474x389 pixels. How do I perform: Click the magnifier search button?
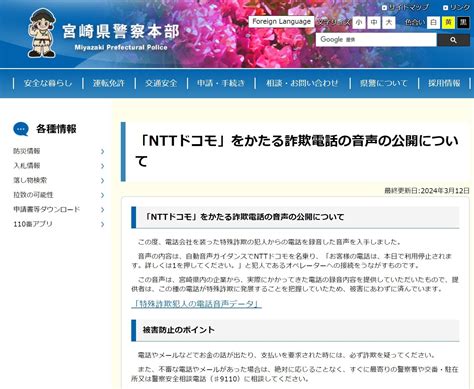(453, 40)
